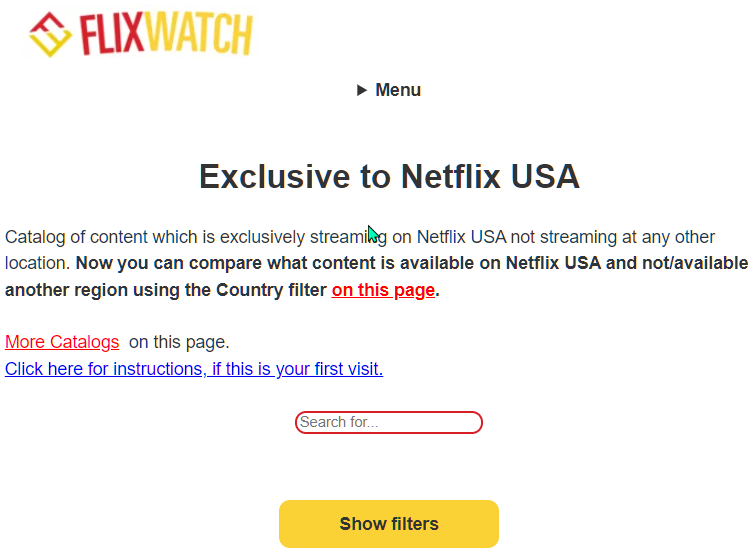Click the Flixwatch diamond logo icon
The height and width of the screenshot is (553, 750).
coord(50,34)
